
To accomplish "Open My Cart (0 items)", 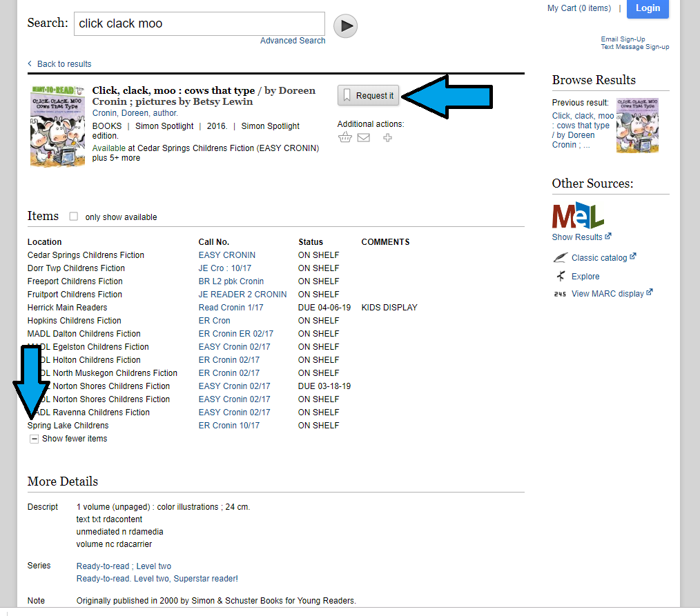I will click(x=579, y=8).
